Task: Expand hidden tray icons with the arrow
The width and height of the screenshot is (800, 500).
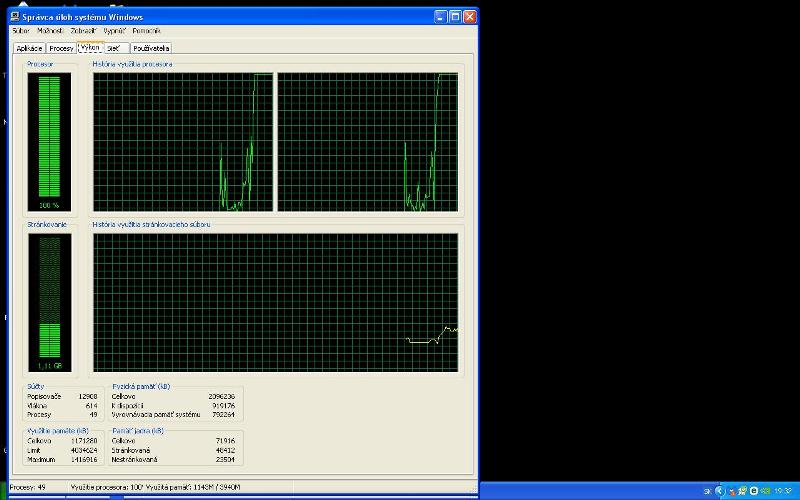Action: [x=720, y=491]
